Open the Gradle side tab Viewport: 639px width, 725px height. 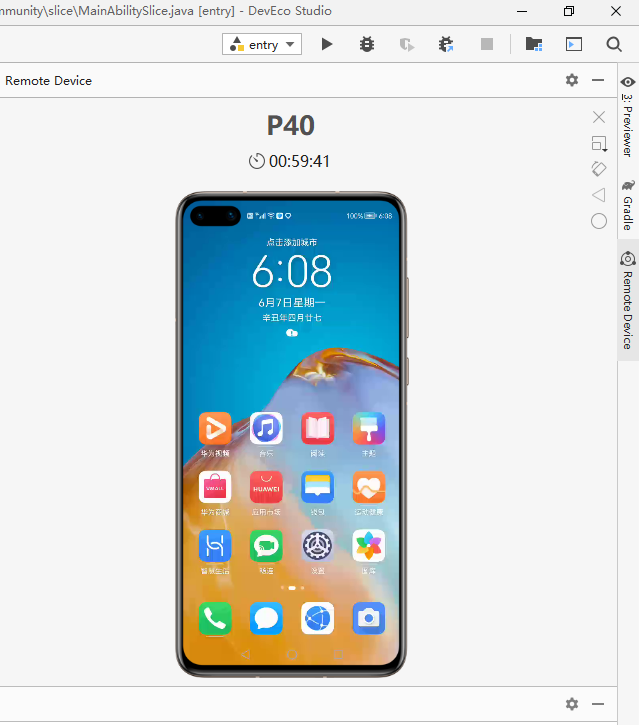627,205
